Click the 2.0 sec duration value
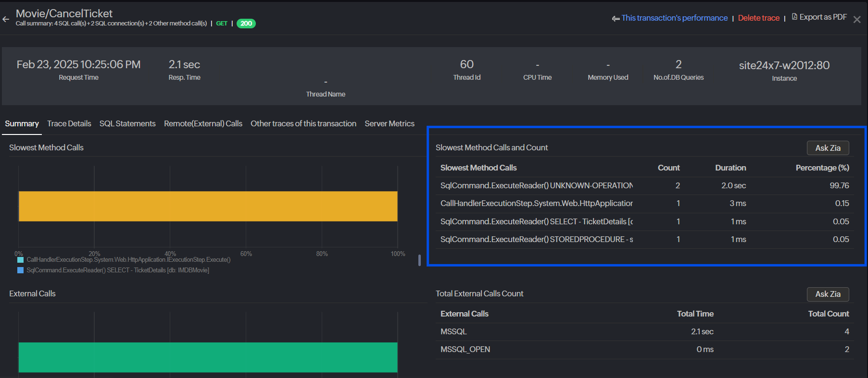 (734, 185)
